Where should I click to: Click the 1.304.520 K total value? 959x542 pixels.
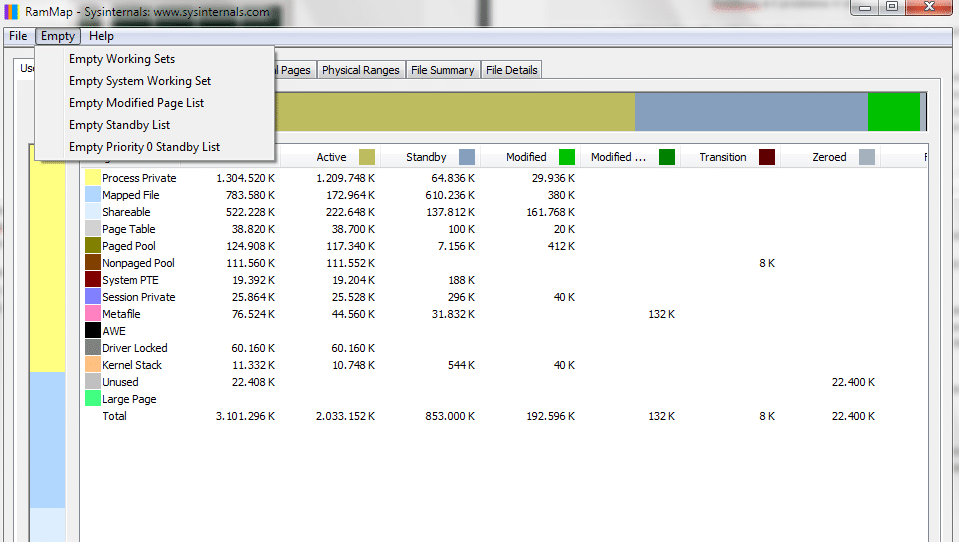click(x=245, y=178)
